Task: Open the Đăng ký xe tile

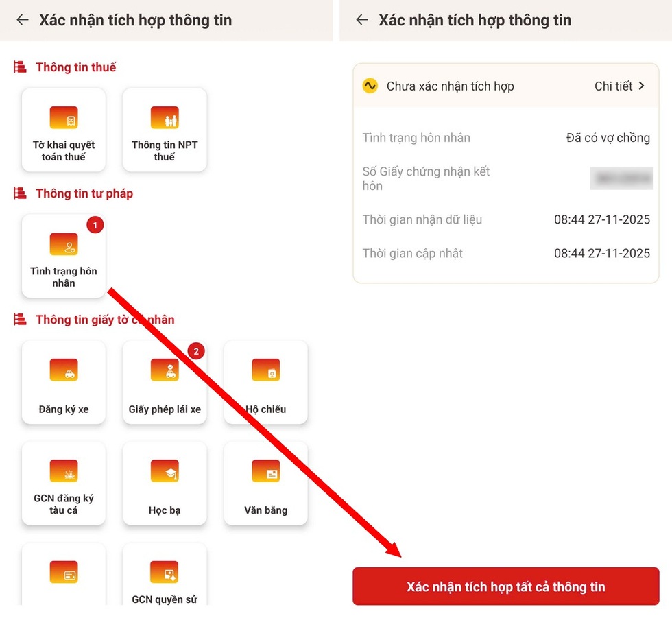Action: click(x=64, y=382)
